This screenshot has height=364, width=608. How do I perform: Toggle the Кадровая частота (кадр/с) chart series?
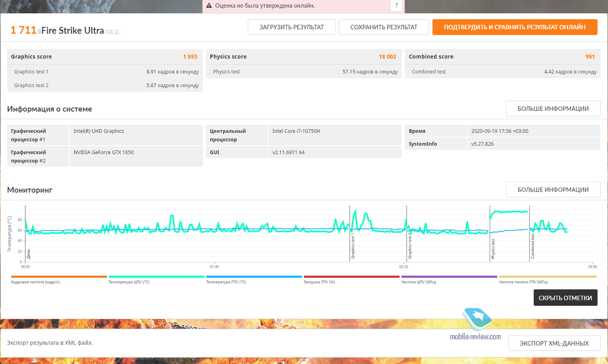tap(59, 279)
